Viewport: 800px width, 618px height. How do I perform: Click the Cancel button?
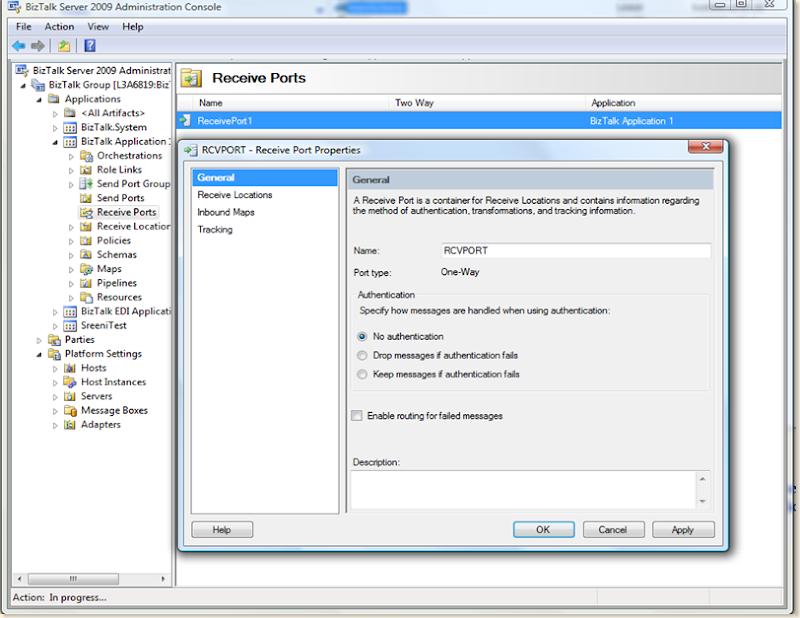pyautogui.click(x=613, y=530)
